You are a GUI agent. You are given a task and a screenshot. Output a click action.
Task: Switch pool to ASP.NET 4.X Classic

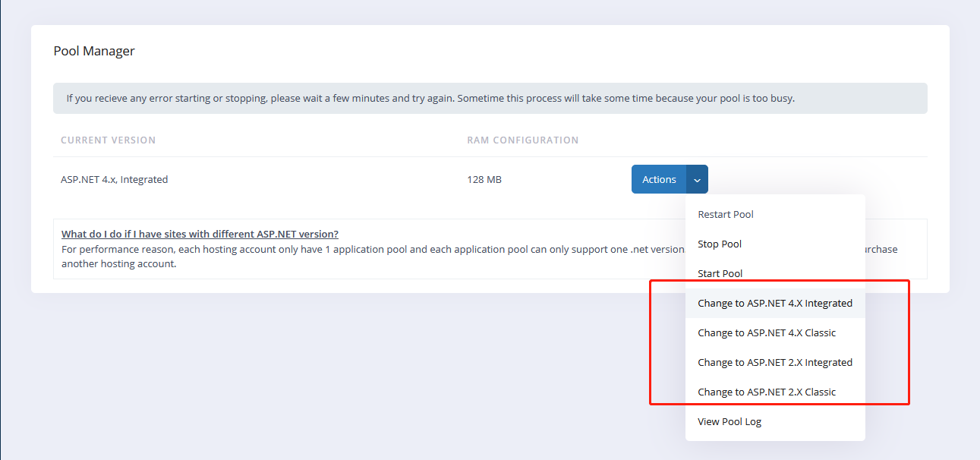click(x=766, y=332)
